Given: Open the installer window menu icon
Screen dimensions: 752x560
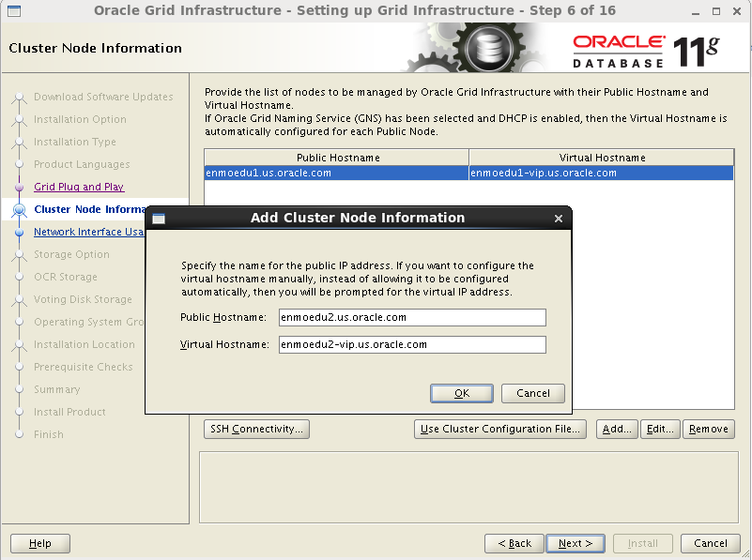Looking at the screenshot, I should [x=14, y=10].
